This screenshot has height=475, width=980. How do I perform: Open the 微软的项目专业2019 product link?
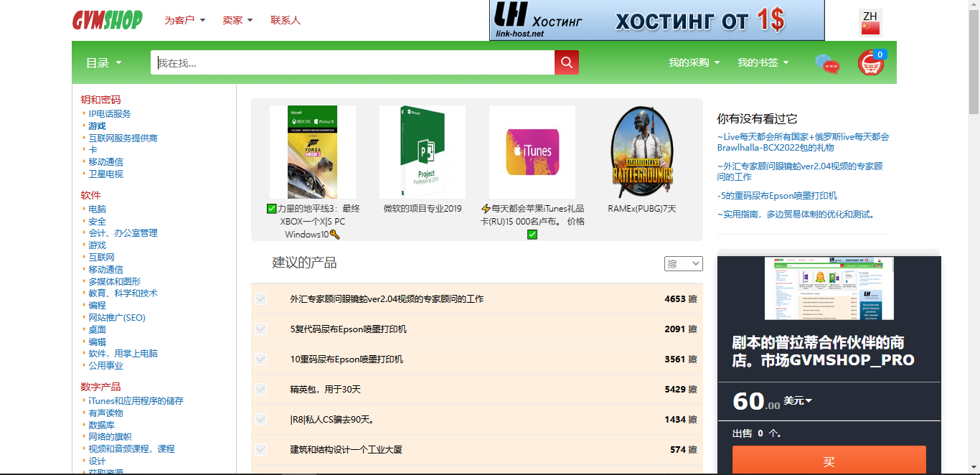(x=423, y=209)
